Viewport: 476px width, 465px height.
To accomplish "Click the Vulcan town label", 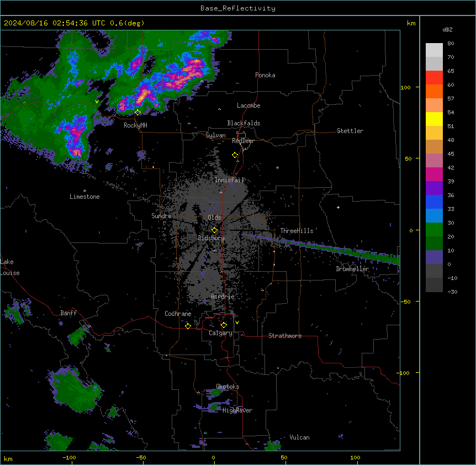I will point(300,437).
